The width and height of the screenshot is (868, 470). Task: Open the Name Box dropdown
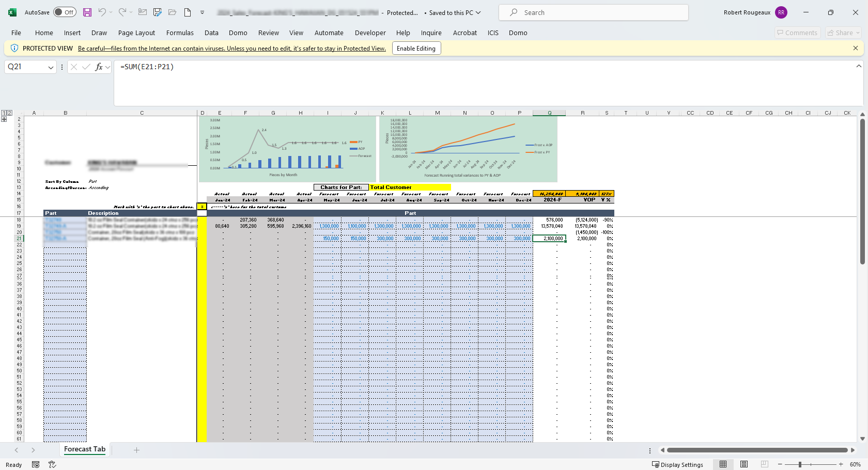pyautogui.click(x=50, y=67)
